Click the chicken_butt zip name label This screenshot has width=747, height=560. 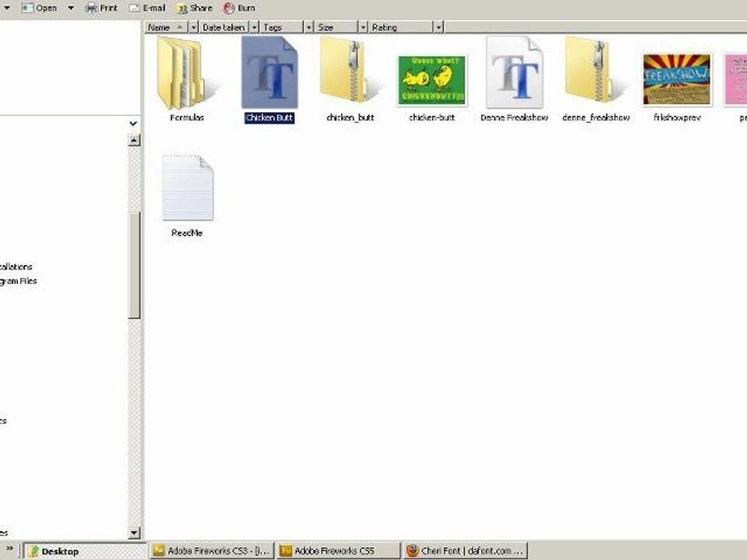(x=350, y=117)
